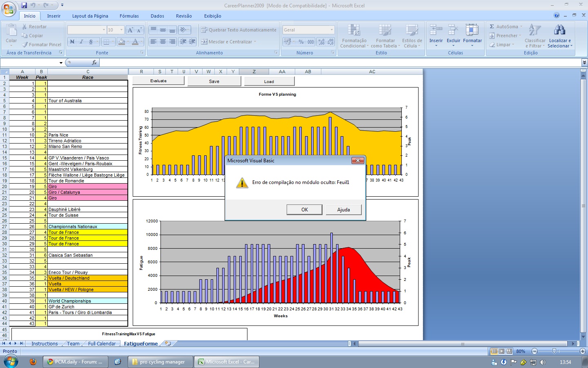Click the zoom slider handle
The width and height of the screenshot is (588, 368).
click(554, 351)
